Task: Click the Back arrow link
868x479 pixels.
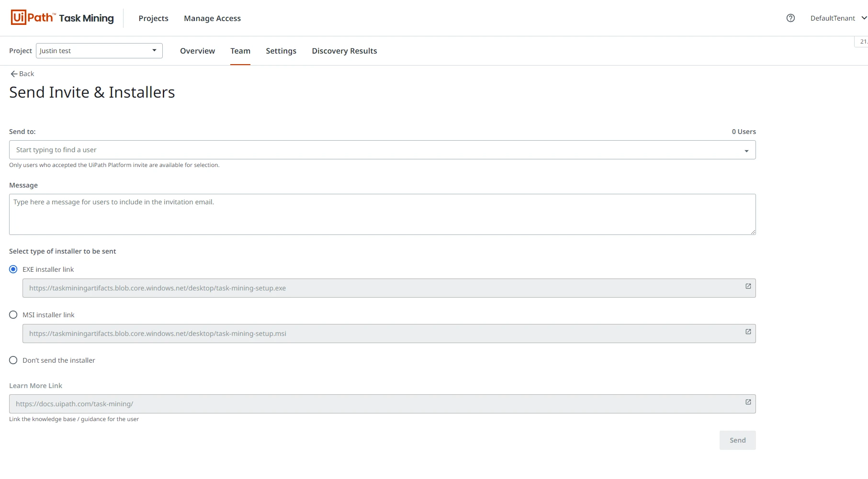Action: [23, 74]
